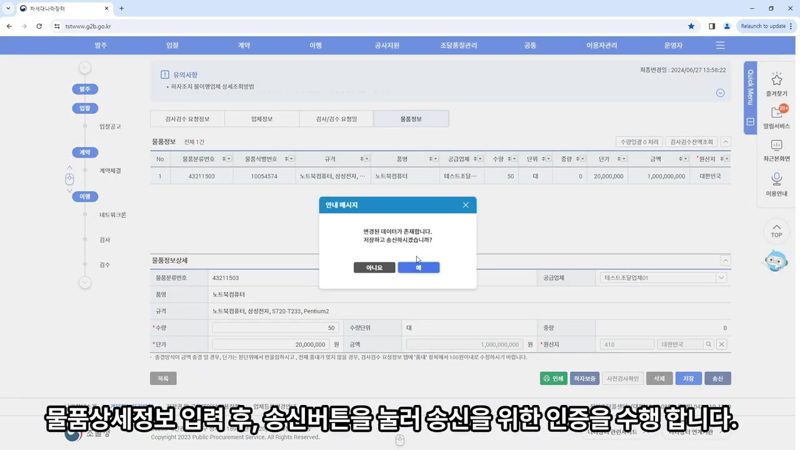The image size is (800, 450).
Task: Click the 삭제 delete button
Action: click(x=659, y=379)
